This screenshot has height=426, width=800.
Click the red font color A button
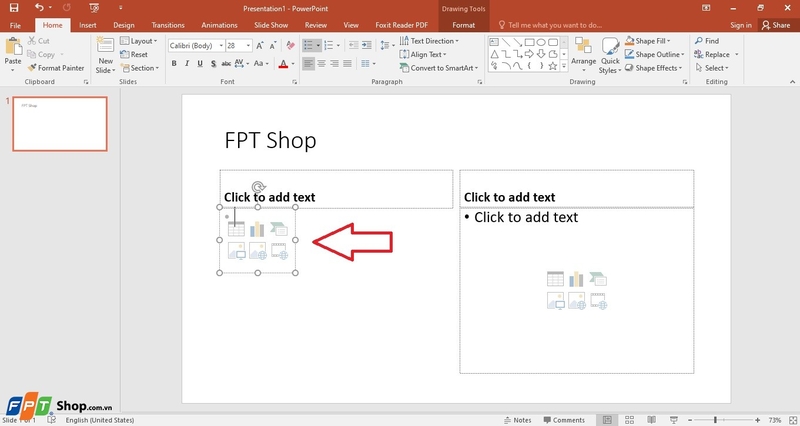pyautogui.click(x=283, y=64)
